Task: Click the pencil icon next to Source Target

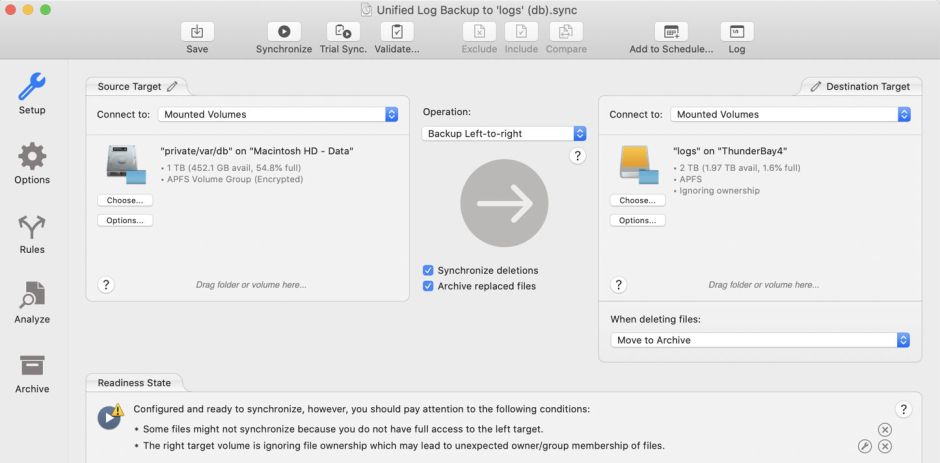Action: [x=173, y=86]
